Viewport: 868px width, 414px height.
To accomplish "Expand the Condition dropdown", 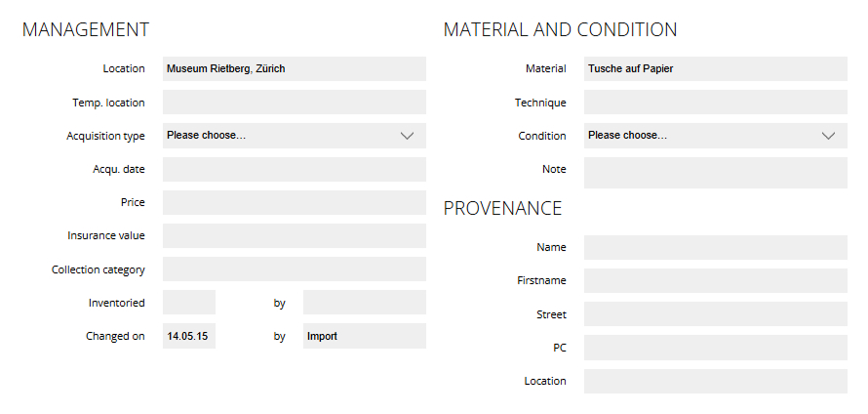I will click(x=715, y=136).
